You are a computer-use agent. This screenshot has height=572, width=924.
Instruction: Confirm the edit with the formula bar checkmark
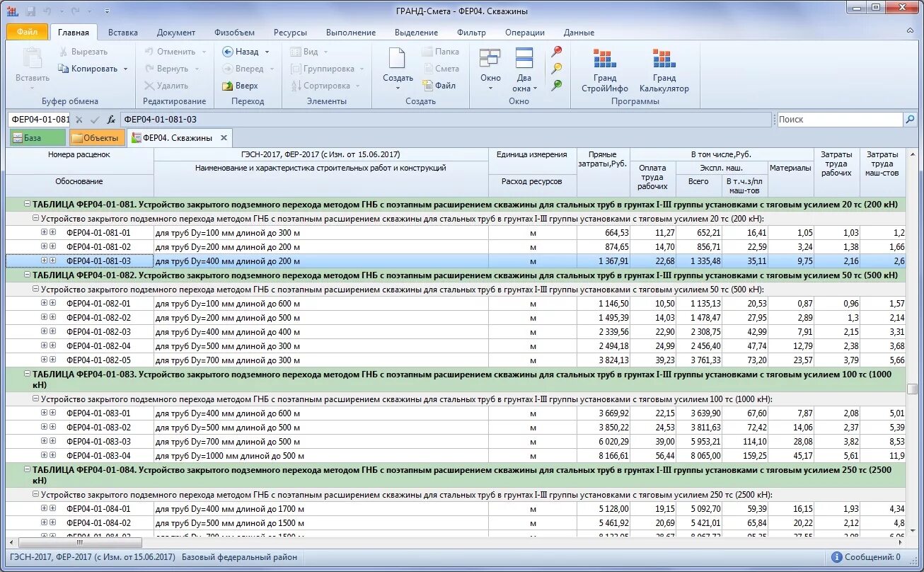95,120
